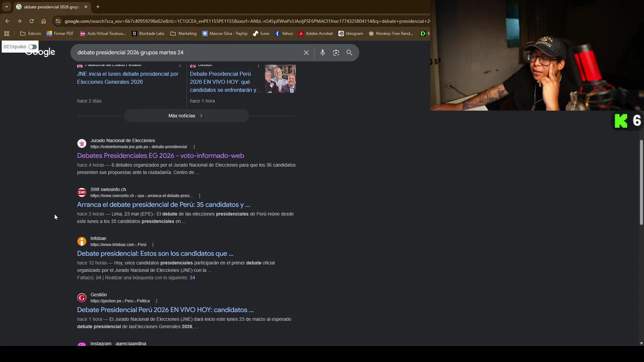Go back to the previous page
Screen dimensions: 644x362
pos(7,21)
